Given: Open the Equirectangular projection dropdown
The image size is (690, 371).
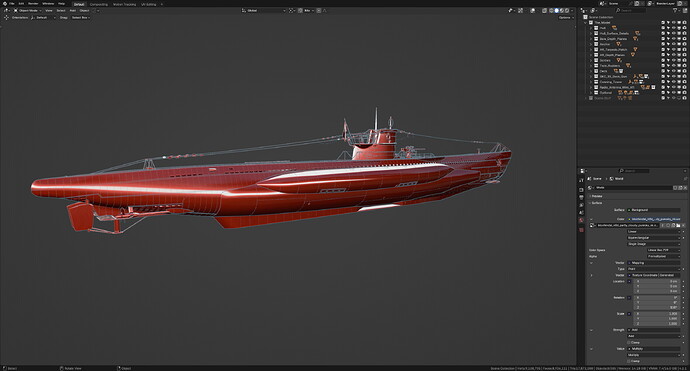Looking at the screenshot, I should tap(653, 238).
